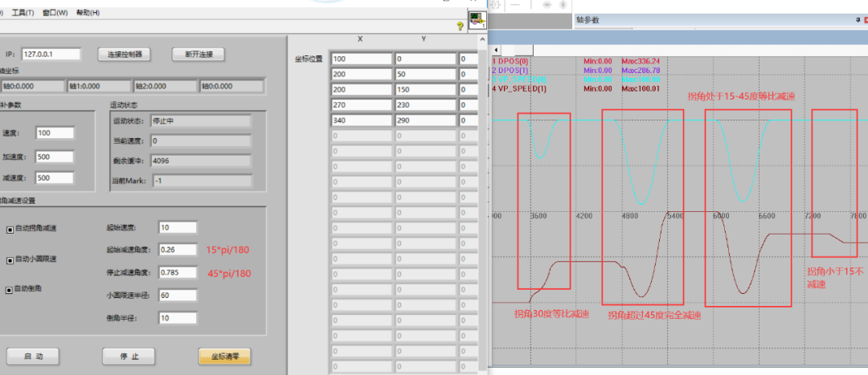Click the 剩余缓冲 field showing 4096
The height and width of the screenshot is (375, 868).
click(200, 161)
